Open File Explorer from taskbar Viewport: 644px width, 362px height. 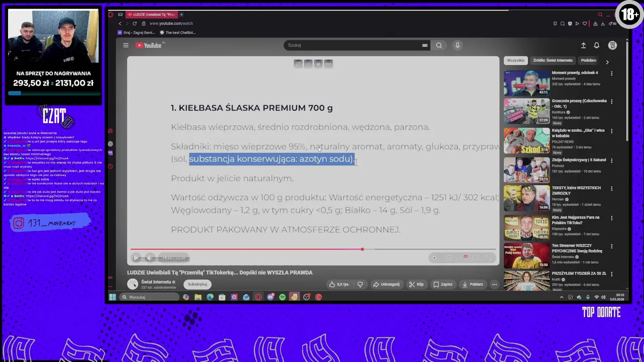[198, 297]
